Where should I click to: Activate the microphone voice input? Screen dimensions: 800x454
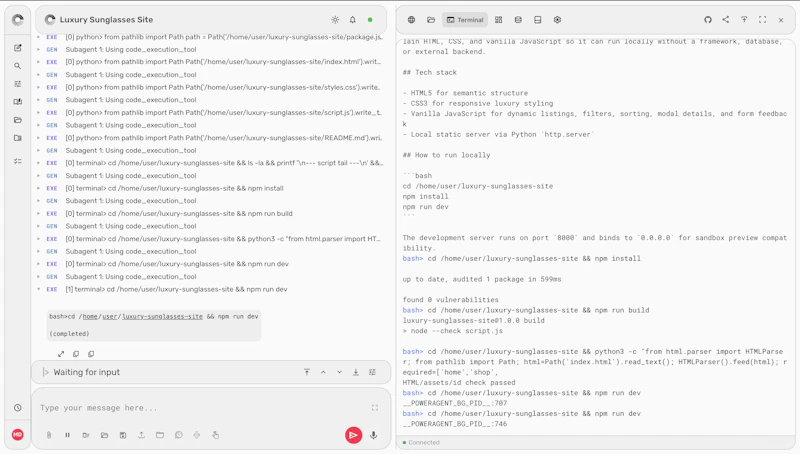[373, 435]
